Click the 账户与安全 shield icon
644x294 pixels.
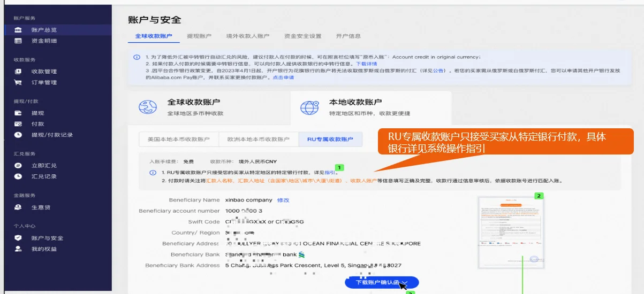tap(18, 238)
